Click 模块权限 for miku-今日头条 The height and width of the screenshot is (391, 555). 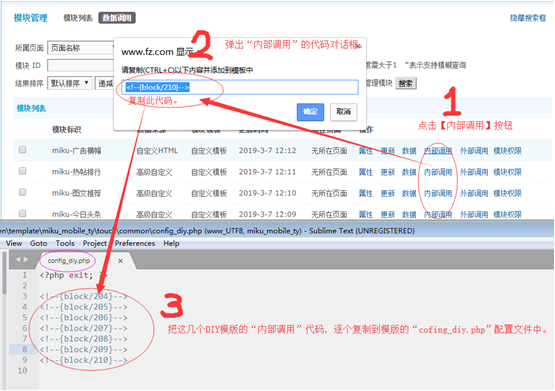tap(508, 214)
